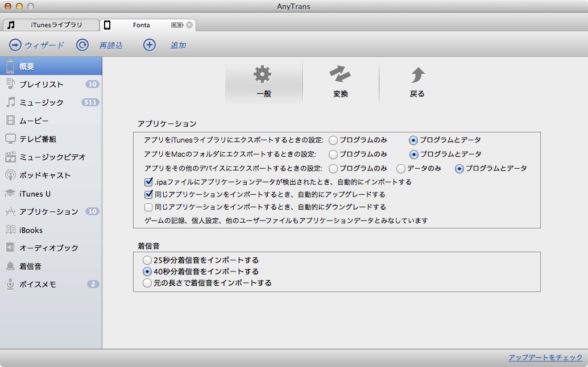Screen dimensions: 588x367
Task: Switch to the iTunesライブラリ tab
Action: click(51, 25)
